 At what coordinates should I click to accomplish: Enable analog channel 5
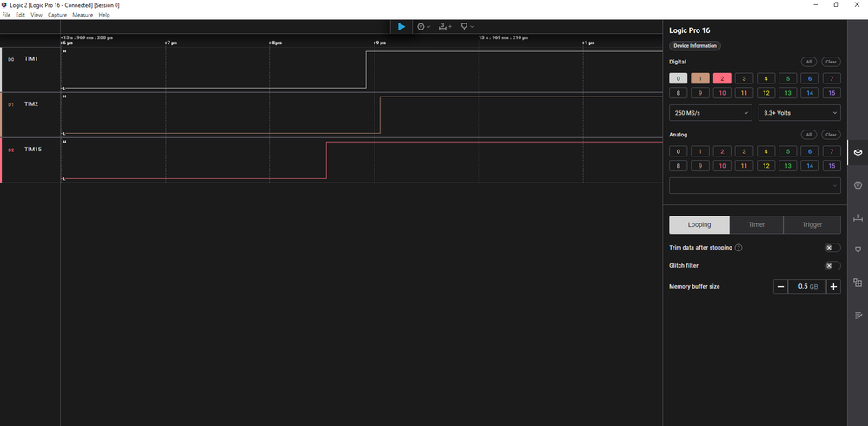click(x=788, y=151)
